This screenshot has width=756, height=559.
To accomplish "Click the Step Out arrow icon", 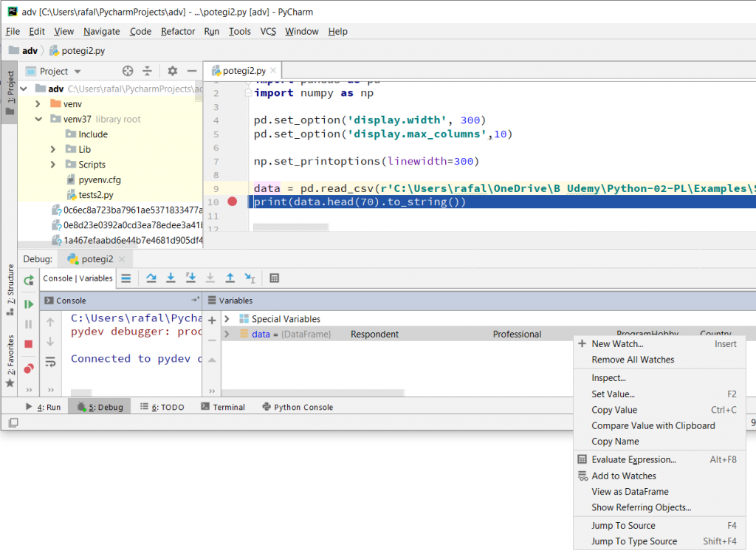I will tap(230, 278).
